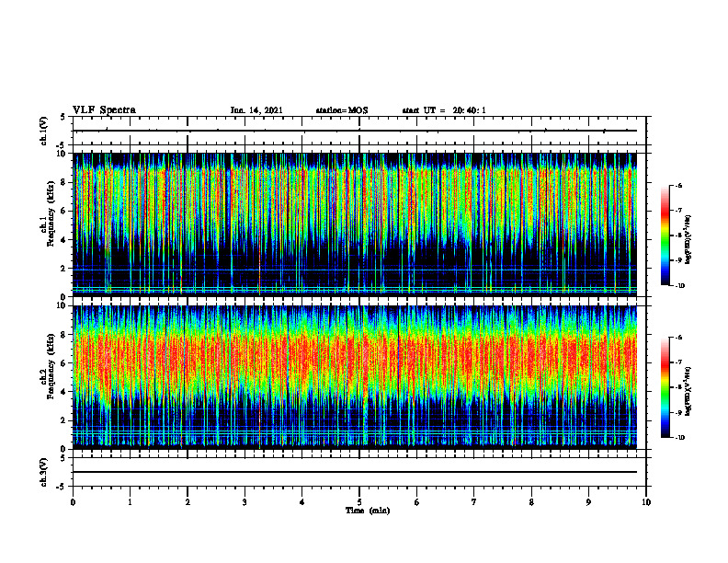Click the "ch.3(V)" axis label

pos(44,472)
